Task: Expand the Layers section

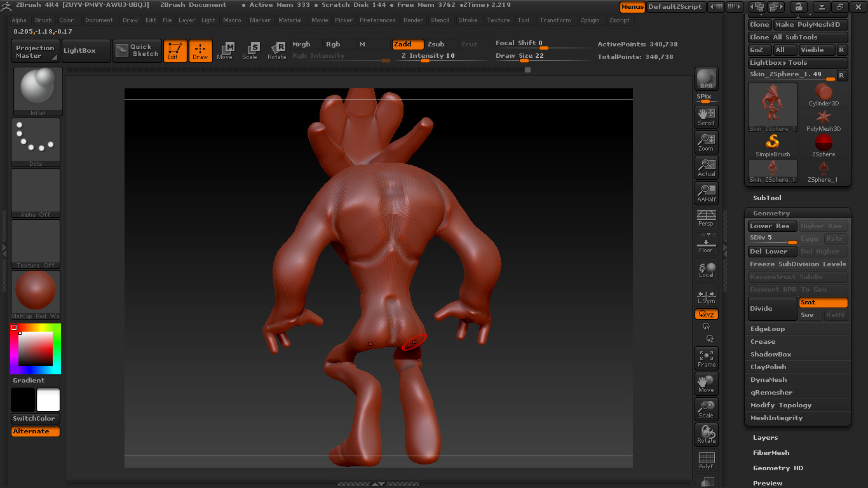Action: [x=765, y=438]
